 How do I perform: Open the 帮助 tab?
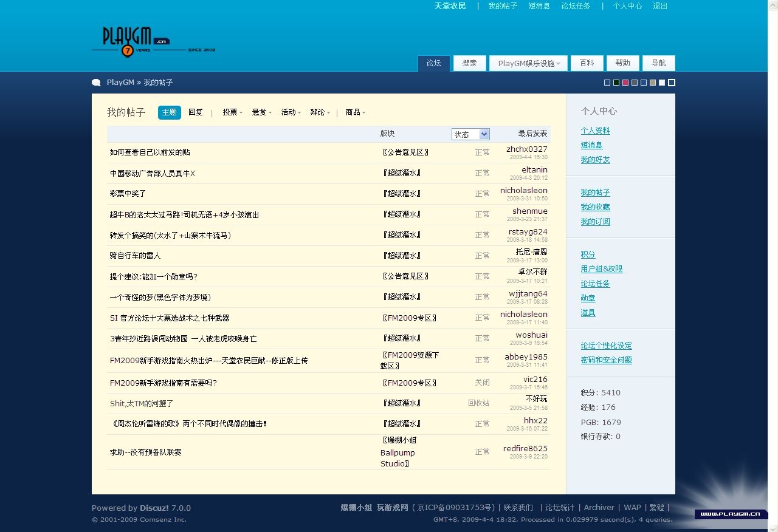click(x=623, y=63)
